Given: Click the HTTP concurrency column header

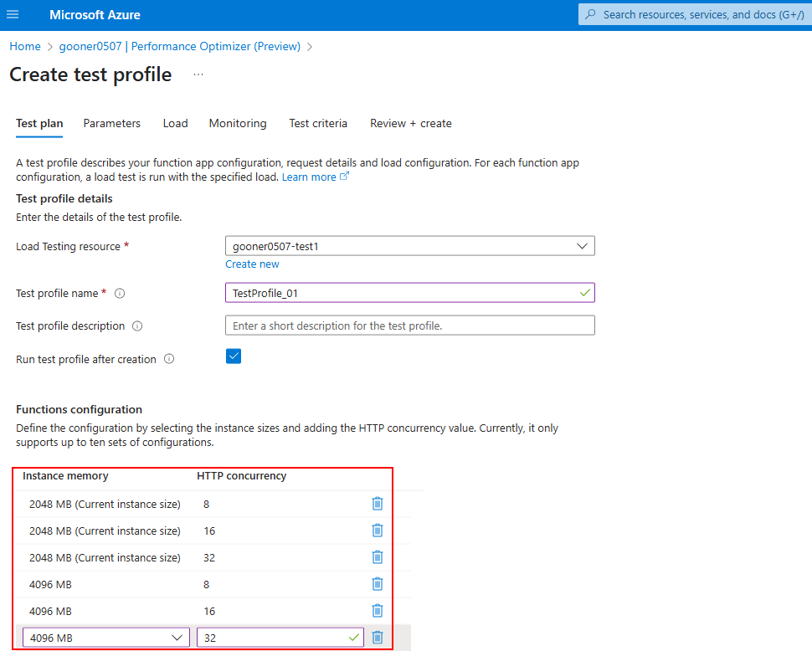Looking at the screenshot, I should pyautogui.click(x=242, y=476).
